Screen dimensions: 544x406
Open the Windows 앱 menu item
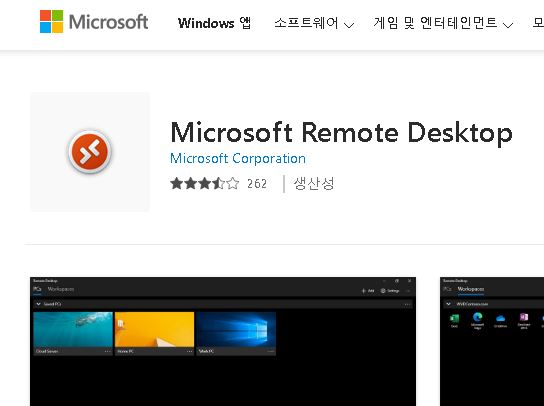click(214, 23)
